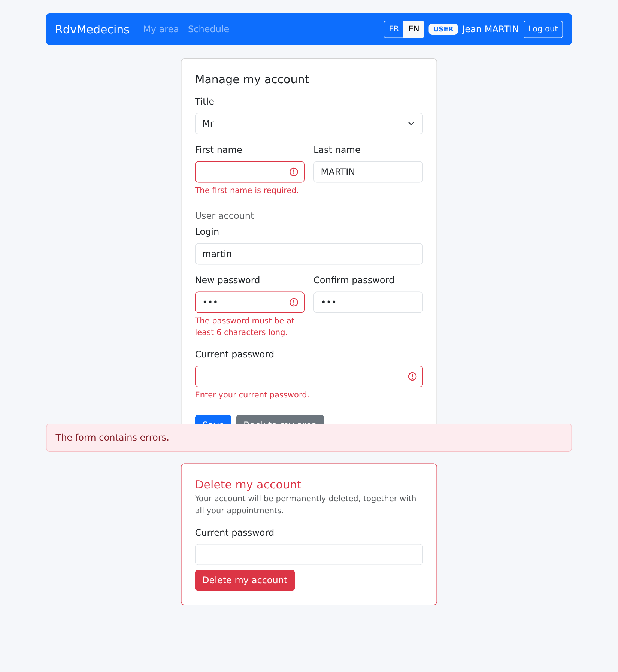
Task: Click the USER role badge
Action: (x=443, y=29)
